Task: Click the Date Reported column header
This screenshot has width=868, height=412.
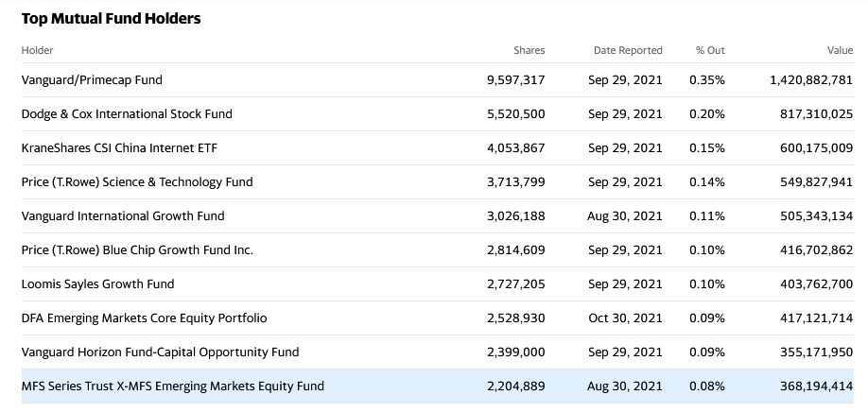Action: [628, 50]
